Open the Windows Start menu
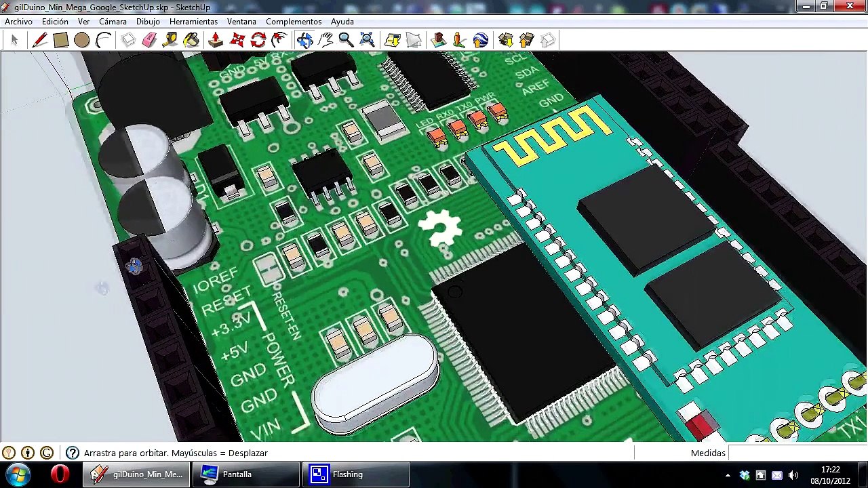The height and width of the screenshot is (488, 868). [17, 474]
